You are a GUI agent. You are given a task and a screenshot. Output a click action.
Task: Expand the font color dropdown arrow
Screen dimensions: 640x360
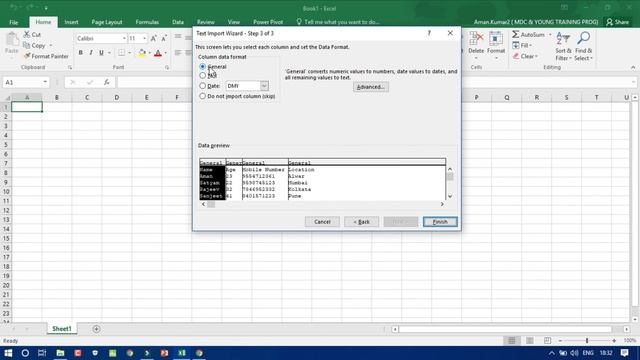click(165, 53)
